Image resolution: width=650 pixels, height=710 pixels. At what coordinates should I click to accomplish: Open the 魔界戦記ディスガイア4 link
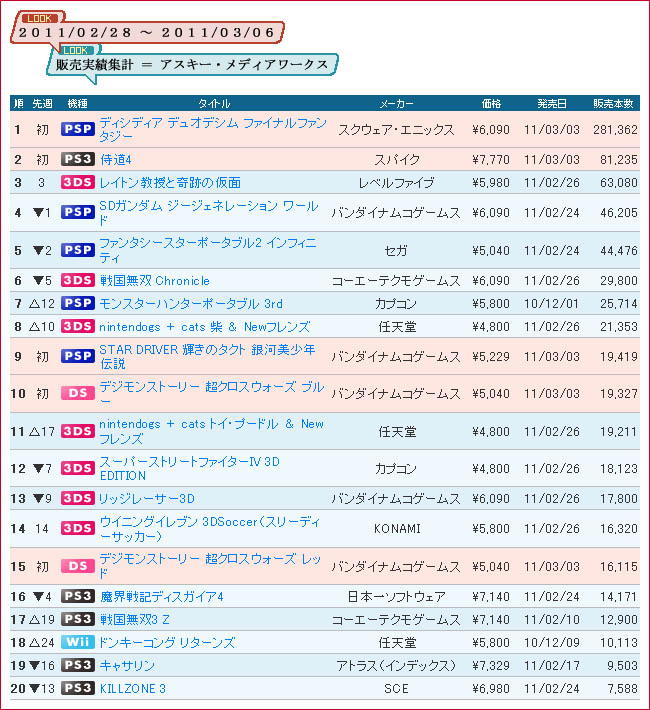[162, 597]
